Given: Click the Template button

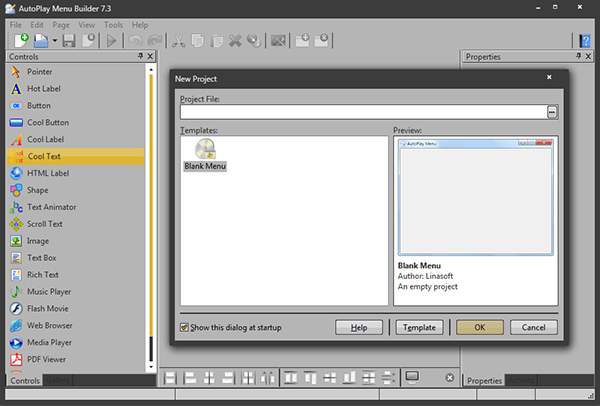Looking at the screenshot, I should coord(419,328).
